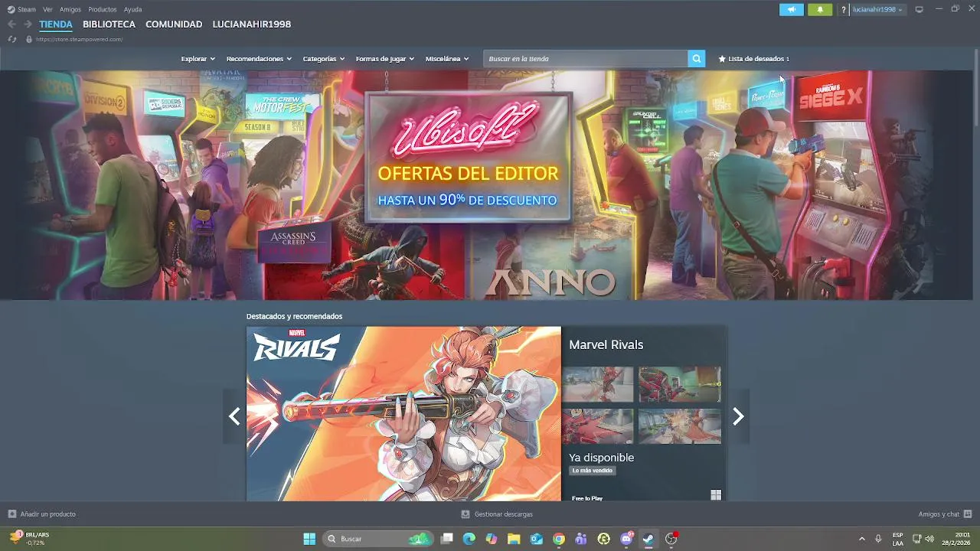Click the Amigos y chat icon
Image resolution: width=980 pixels, height=551 pixels.
[x=968, y=514]
